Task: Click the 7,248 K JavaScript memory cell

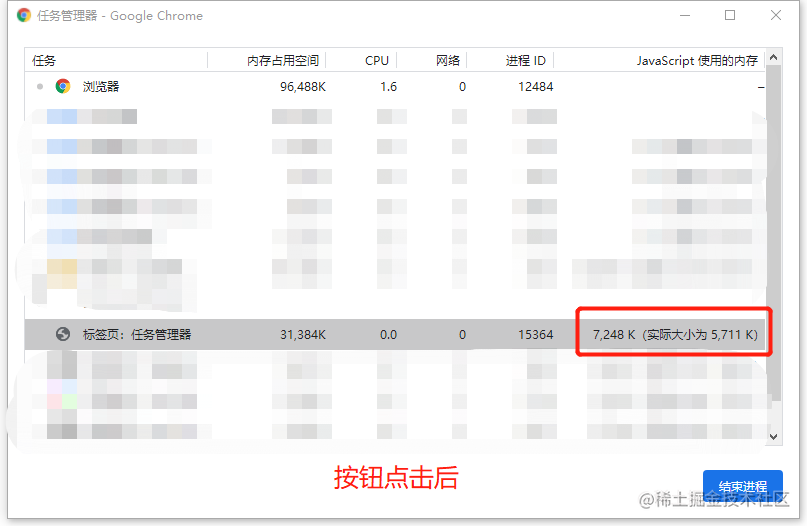Action: click(x=675, y=335)
